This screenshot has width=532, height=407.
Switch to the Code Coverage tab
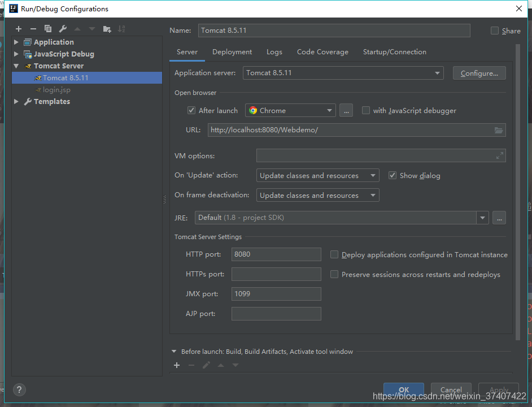point(322,52)
